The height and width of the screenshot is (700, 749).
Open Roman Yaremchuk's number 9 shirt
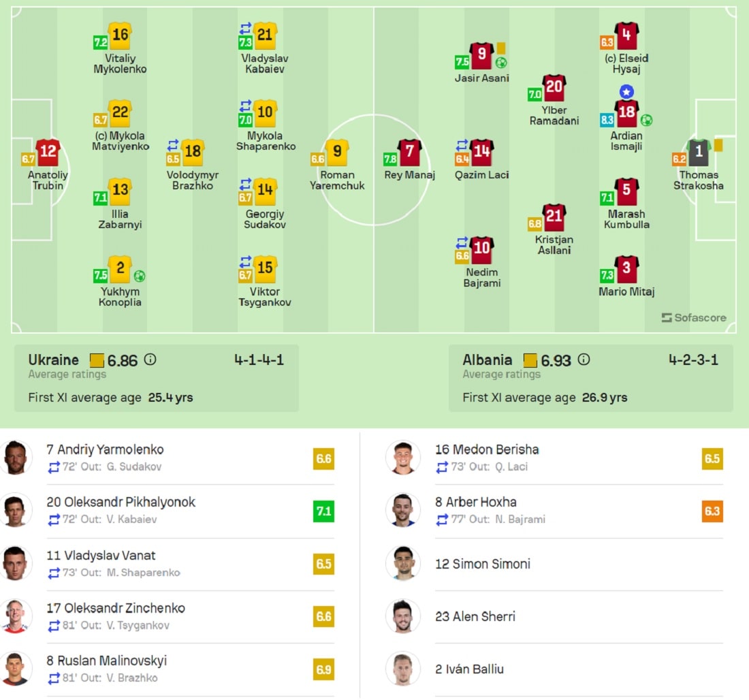337,152
